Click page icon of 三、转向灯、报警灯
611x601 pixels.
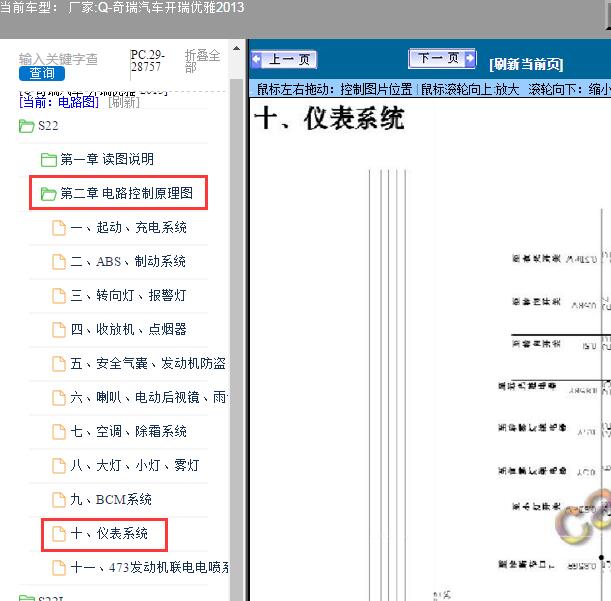[59, 295]
